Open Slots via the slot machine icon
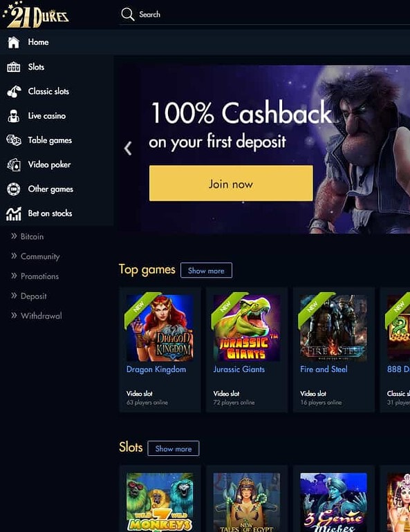Screen dimensions: 410x532 tap(14, 67)
